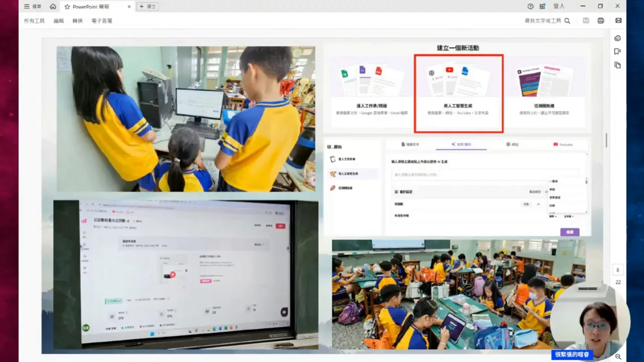Close the PowerPoint 簡報 tab

(129, 7)
